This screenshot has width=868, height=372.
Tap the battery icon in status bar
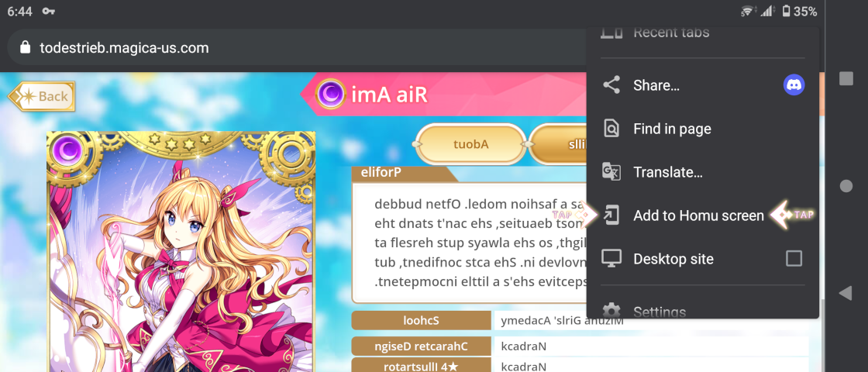pyautogui.click(x=786, y=11)
